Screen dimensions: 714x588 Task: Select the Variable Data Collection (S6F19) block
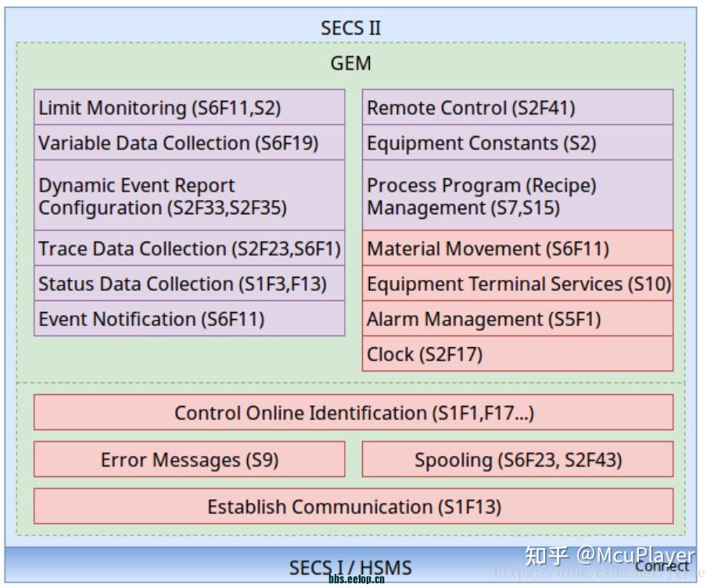pyautogui.click(x=189, y=142)
